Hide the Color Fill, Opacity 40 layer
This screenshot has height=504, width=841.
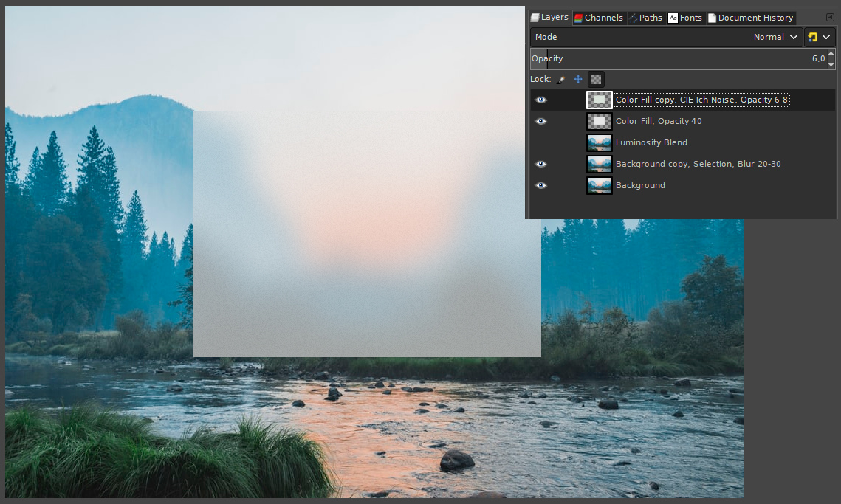[541, 121]
